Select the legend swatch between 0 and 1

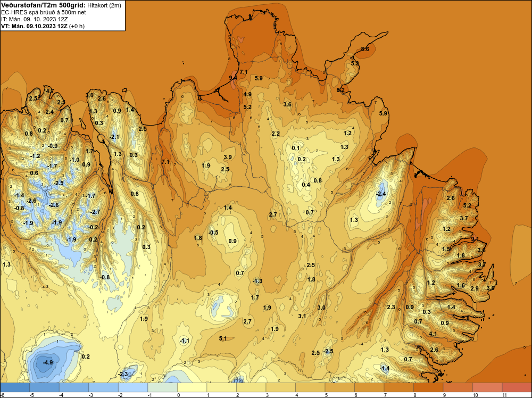(192, 387)
